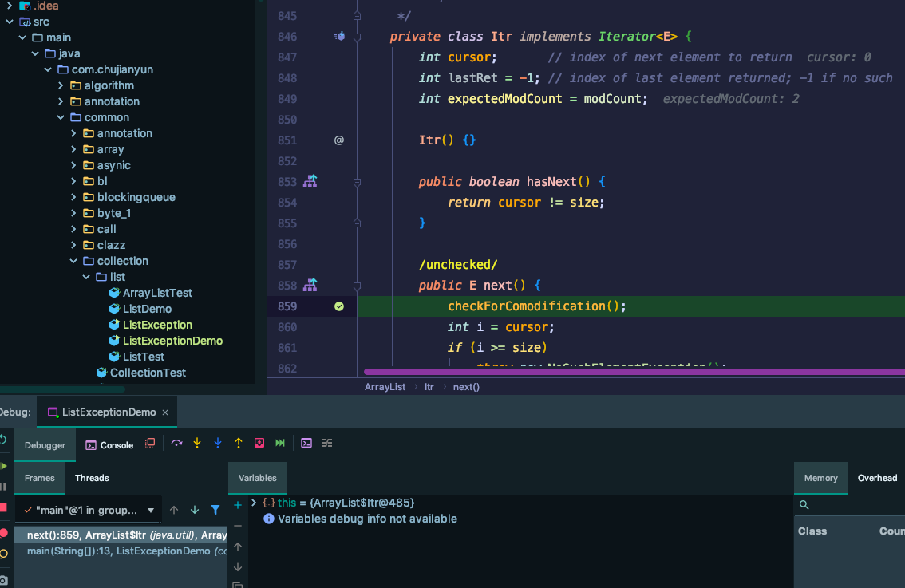Move watch down in Variables panel
Viewport: 905px width, 588px height.
point(238,567)
